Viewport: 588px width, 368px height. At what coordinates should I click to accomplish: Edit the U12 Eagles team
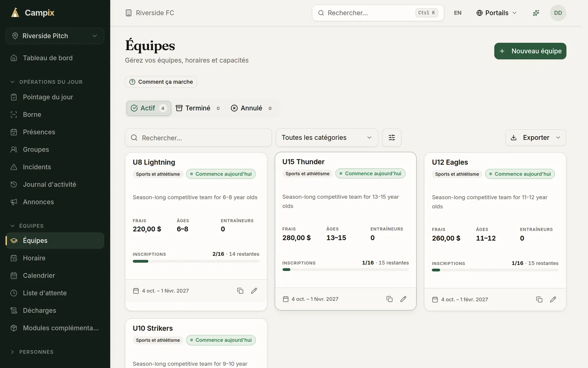(553, 300)
